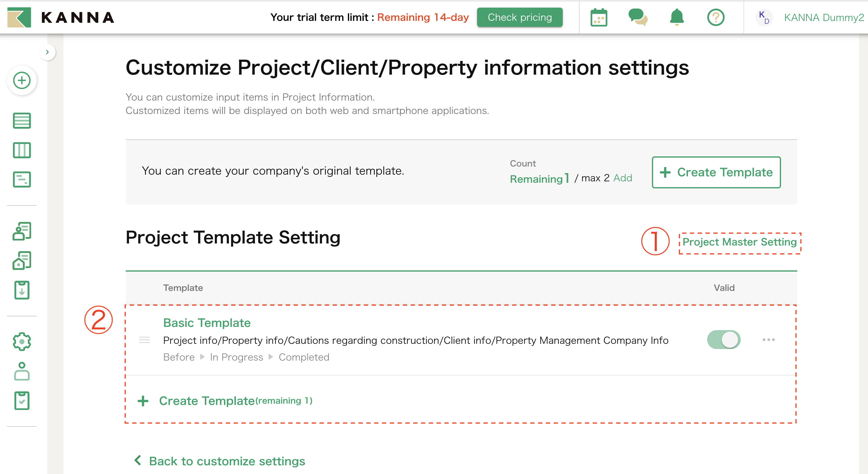Click the Add template count link
The width and height of the screenshot is (868, 474).
[622, 178]
